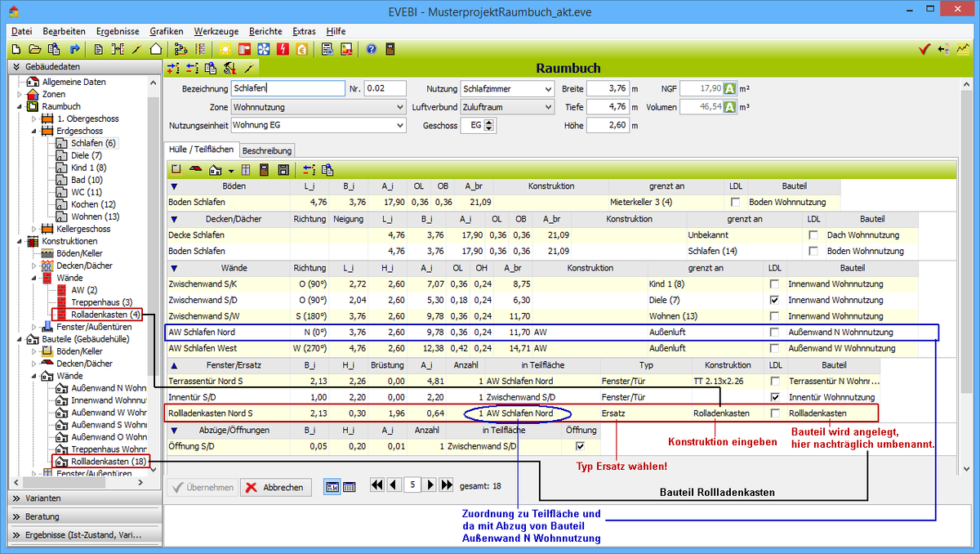Viewport: 980px width, 554px height.
Task: Open the Berichte menu
Action: point(265,31)
